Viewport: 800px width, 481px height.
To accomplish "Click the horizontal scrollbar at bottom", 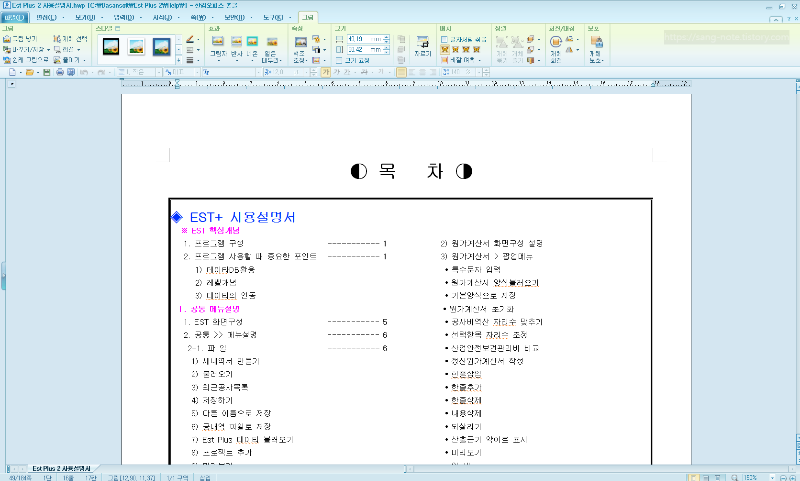I will (x=599, y=468).
